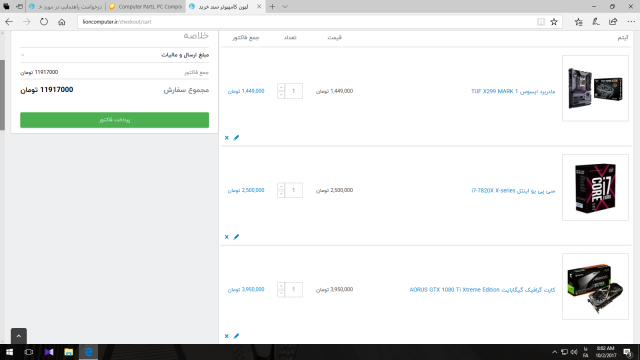Open Task View on the taskbar
Screen dimensions: 640x360
tap(29, 352)
